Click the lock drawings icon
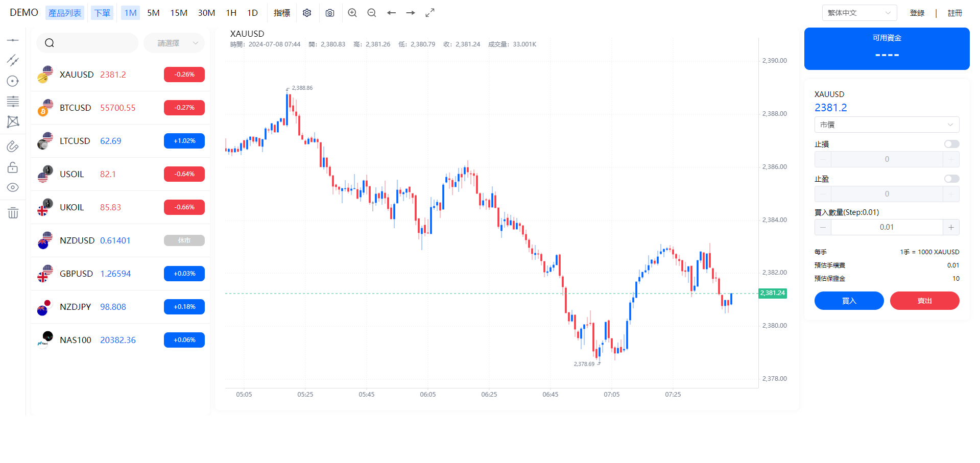980x463 pixels. (13, 167)
